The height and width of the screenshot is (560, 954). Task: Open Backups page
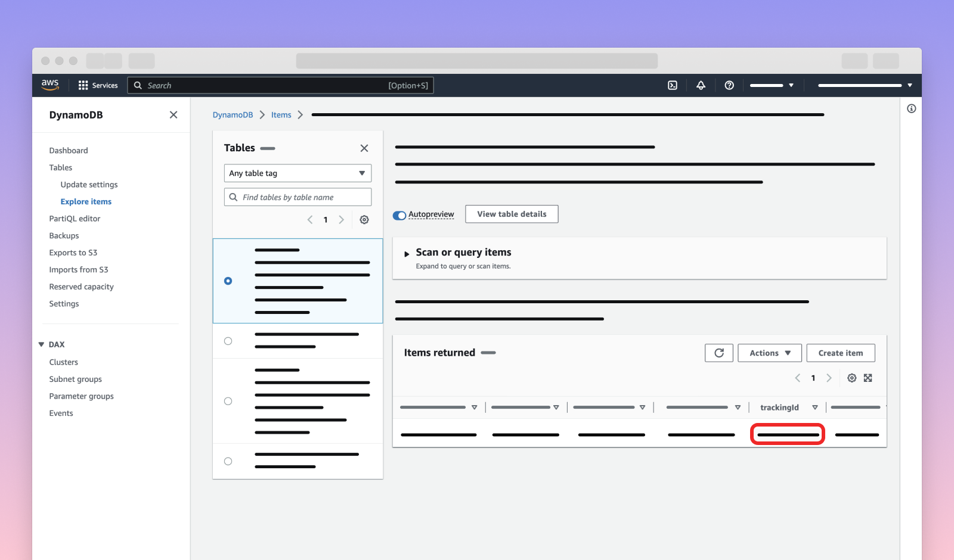[x=64, y=236]
